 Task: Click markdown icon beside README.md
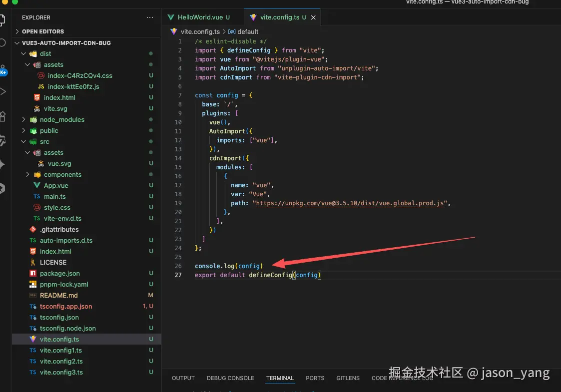(x=33, y=296)
